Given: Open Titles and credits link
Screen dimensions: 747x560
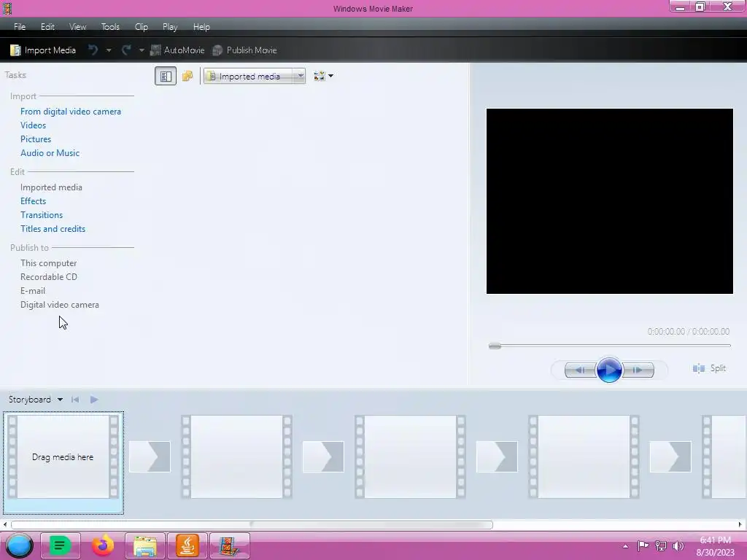Looking at the screenshot, I should 53,228.
